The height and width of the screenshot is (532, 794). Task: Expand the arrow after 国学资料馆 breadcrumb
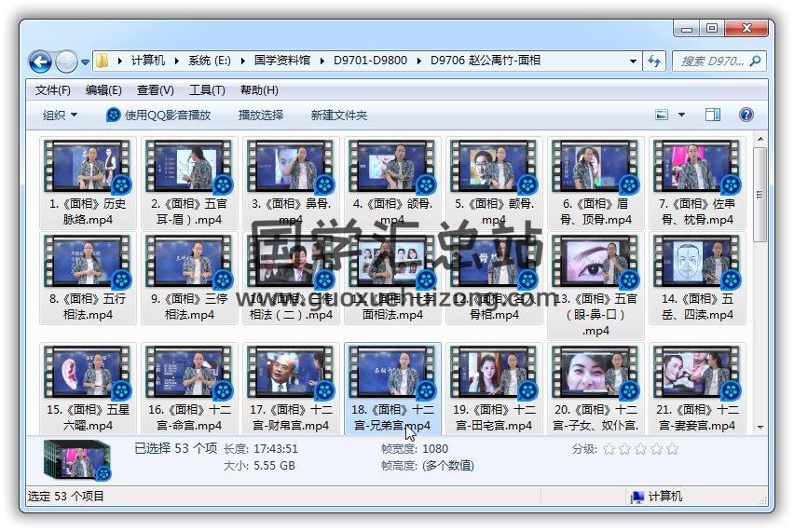322,61
